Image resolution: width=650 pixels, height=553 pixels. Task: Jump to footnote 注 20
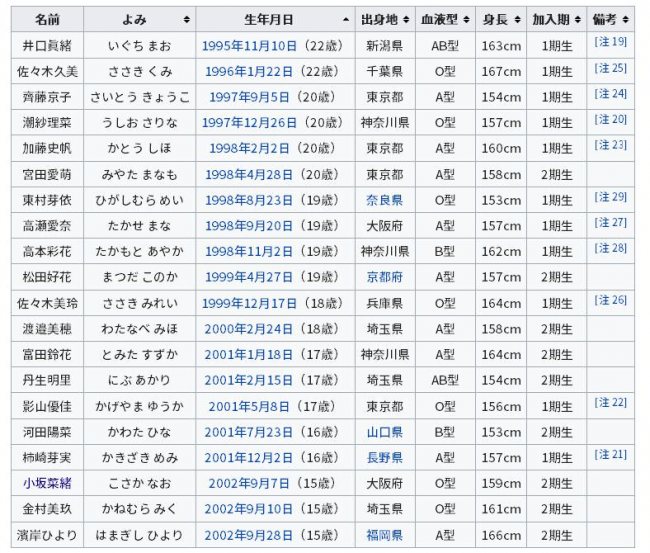click(611, 119)
